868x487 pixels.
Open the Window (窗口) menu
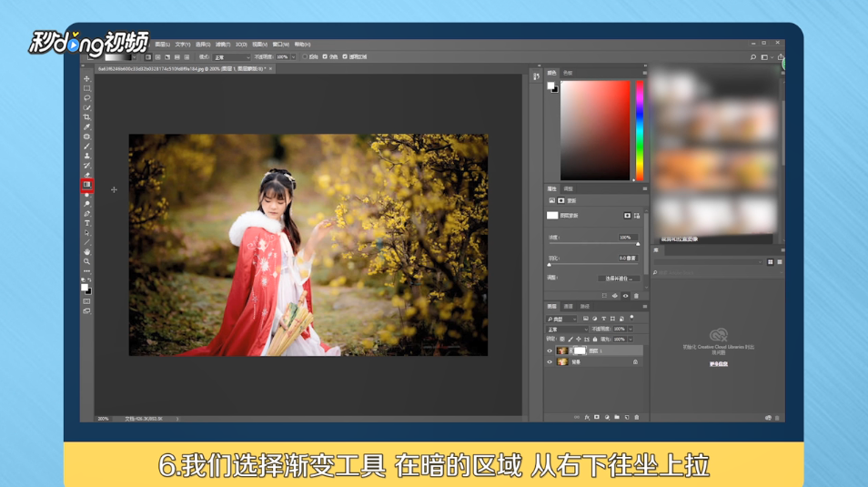click(280, 45)
